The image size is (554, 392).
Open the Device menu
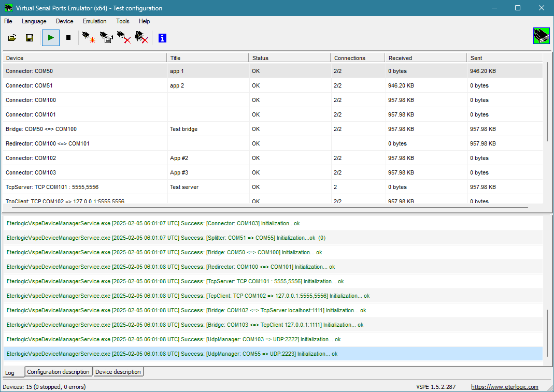click(65, 21)
